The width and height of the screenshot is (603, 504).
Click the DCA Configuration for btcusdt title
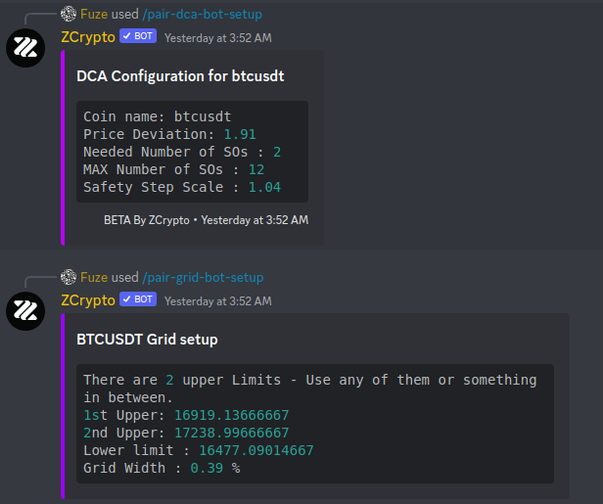180,76
